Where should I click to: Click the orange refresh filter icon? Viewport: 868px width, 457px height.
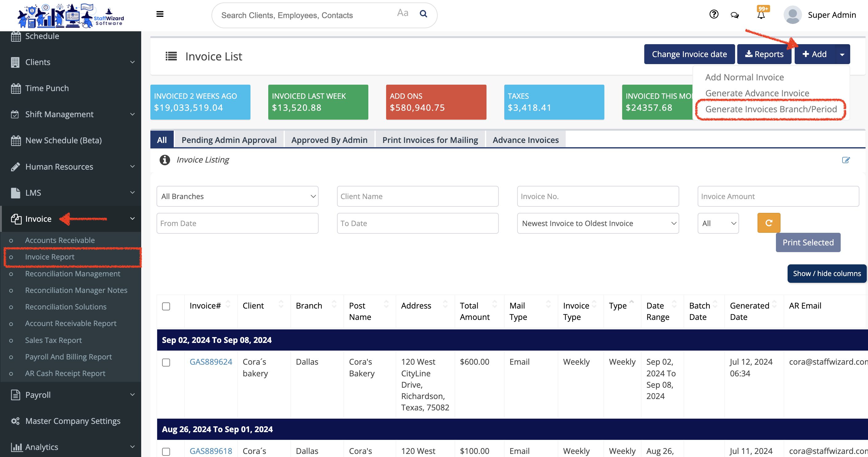pyautogui.click(x=769, y=223)
